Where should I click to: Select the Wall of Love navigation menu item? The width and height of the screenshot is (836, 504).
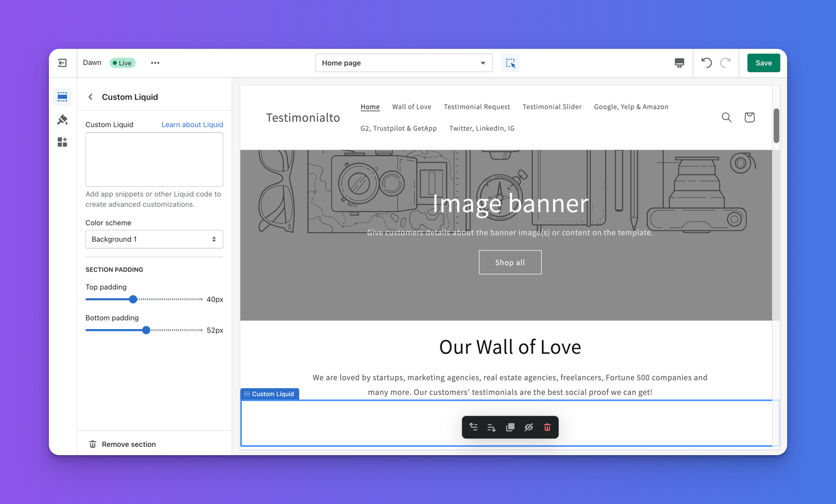click(412, 106)
